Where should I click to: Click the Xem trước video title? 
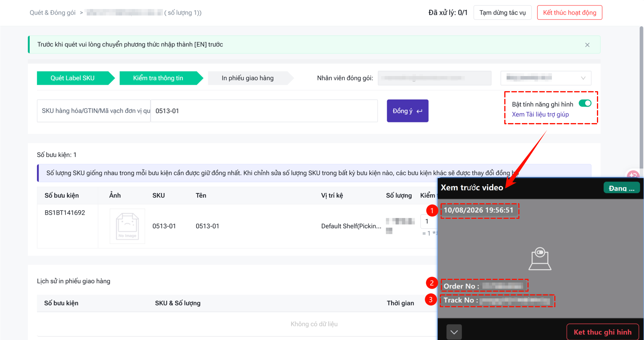pos(472,188)
